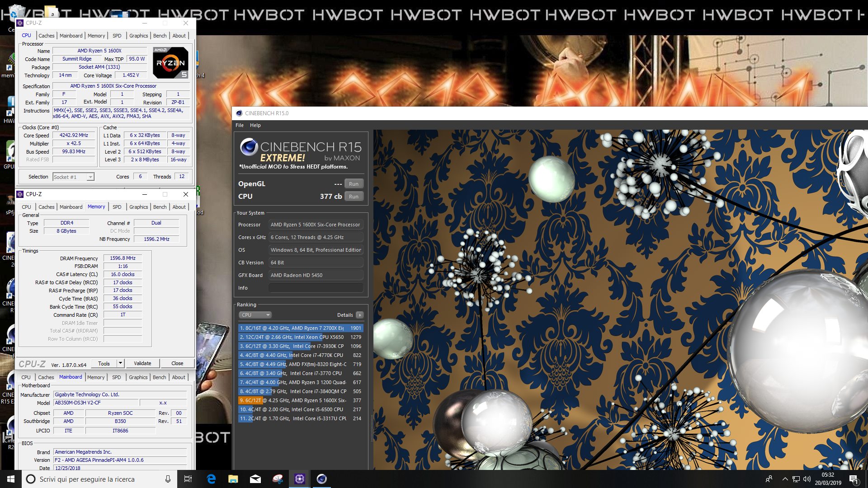Viewport: 868px width, 488px height.
Task: Select ranking row 2 'Intel Xeon CPU X5650'
Action: (301, 337)
